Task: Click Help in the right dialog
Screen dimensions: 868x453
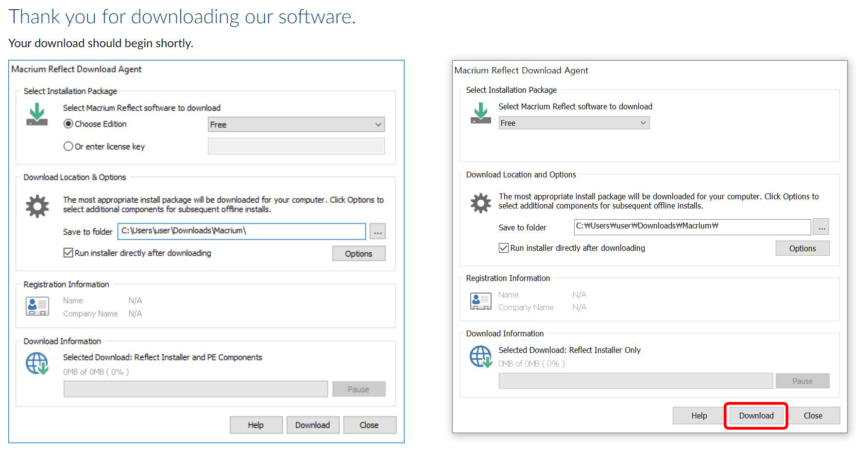Action: click(699, 416)
